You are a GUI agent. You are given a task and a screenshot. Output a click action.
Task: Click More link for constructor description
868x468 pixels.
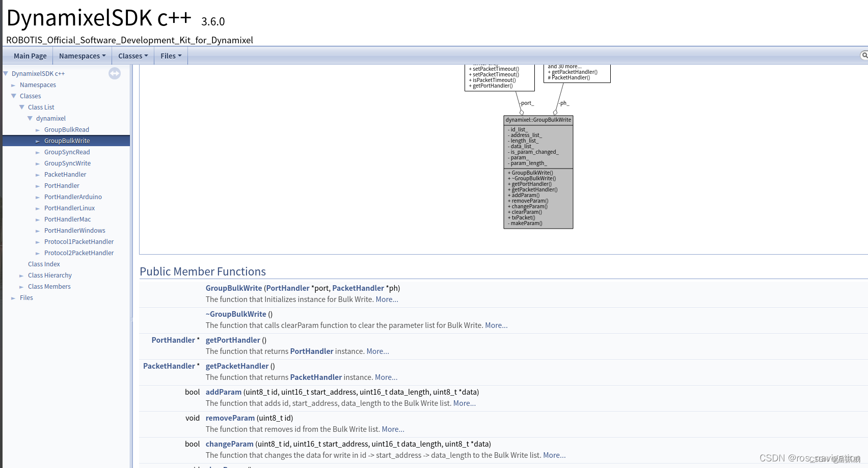coord(387,299)
